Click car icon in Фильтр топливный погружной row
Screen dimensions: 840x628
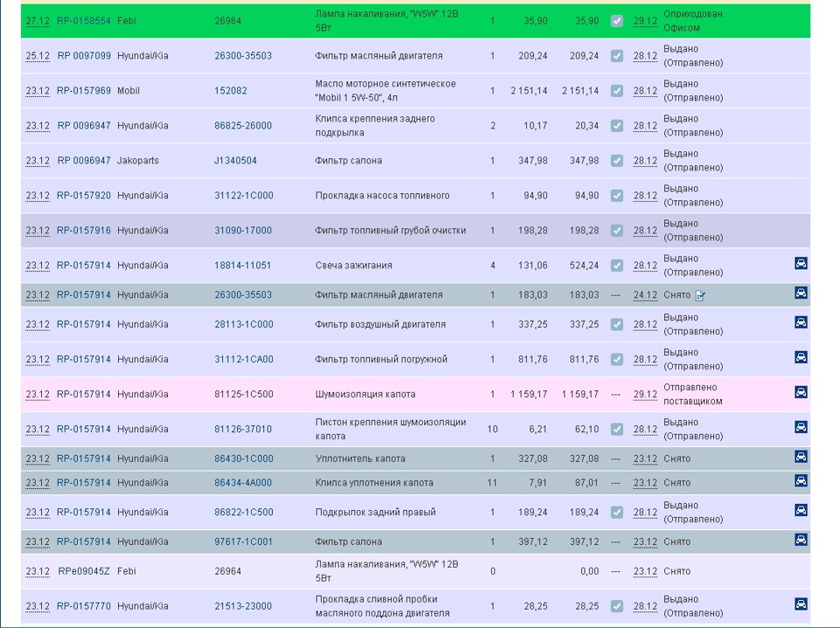tap(801, 358)
